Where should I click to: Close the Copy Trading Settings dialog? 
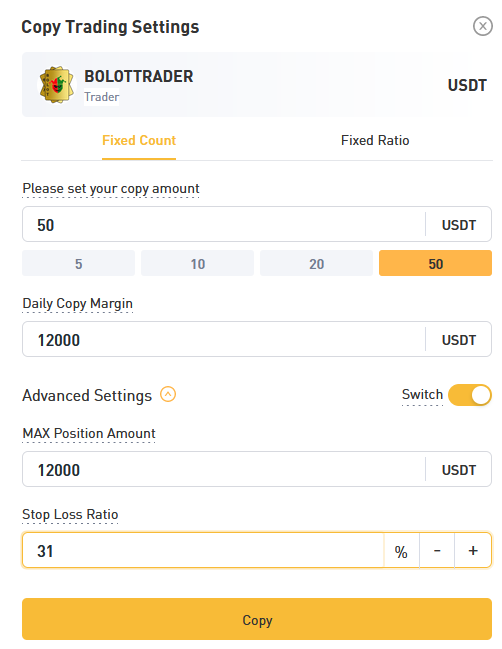(483, 26)
